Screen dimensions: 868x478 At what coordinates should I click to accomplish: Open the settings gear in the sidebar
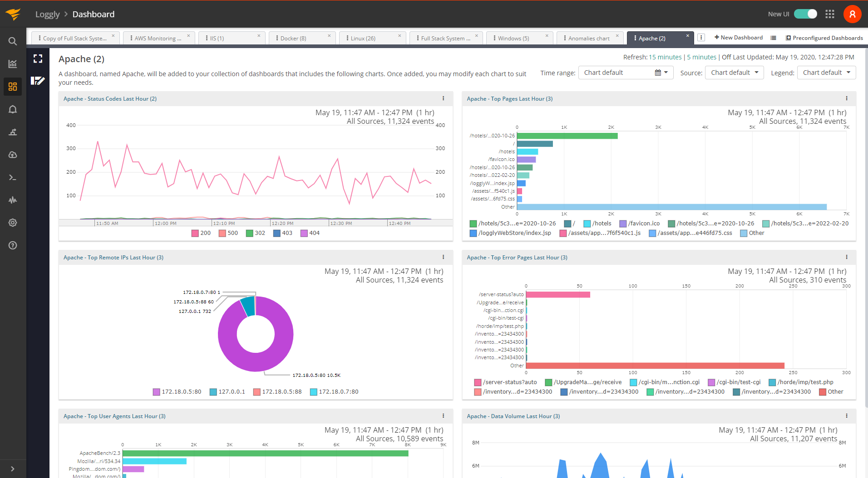[13, 223]
